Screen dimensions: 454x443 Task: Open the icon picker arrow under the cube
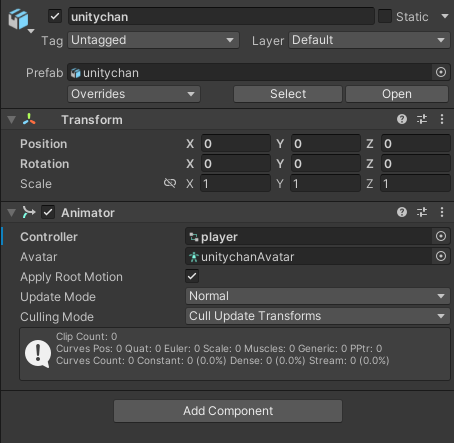tap(31, 31)
